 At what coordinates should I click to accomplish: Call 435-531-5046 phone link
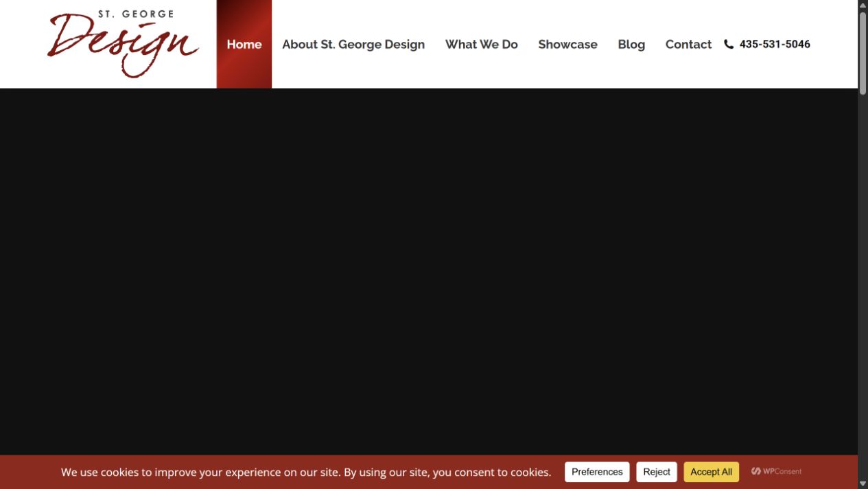click(775, 44)
